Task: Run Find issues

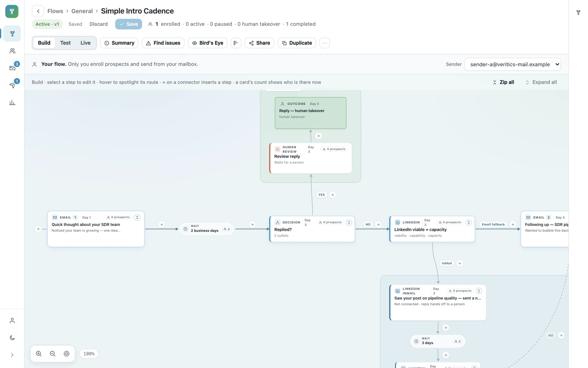Action: click(x=163, y=43)
